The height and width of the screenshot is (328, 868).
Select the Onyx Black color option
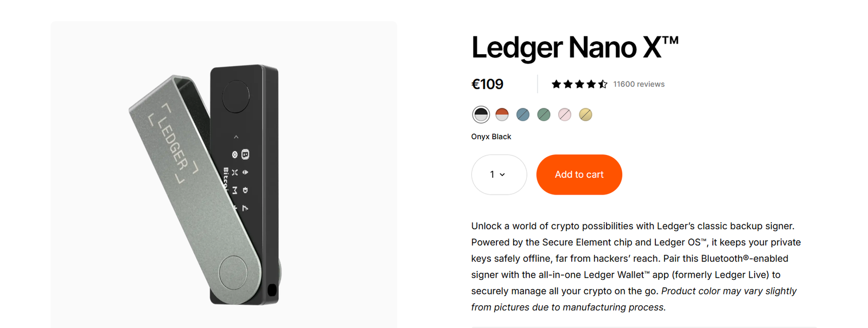(481, 114)
